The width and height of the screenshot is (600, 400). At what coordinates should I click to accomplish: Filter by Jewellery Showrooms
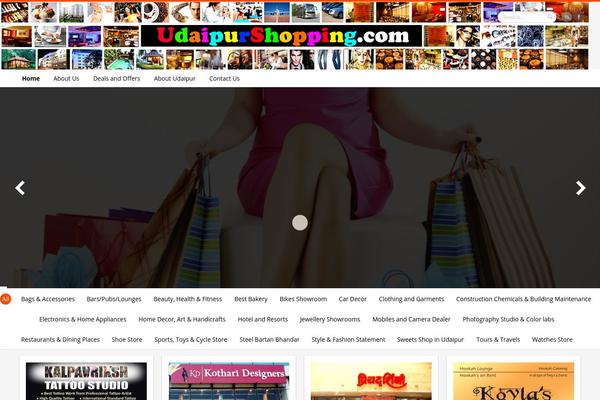(x=330, y=319)
